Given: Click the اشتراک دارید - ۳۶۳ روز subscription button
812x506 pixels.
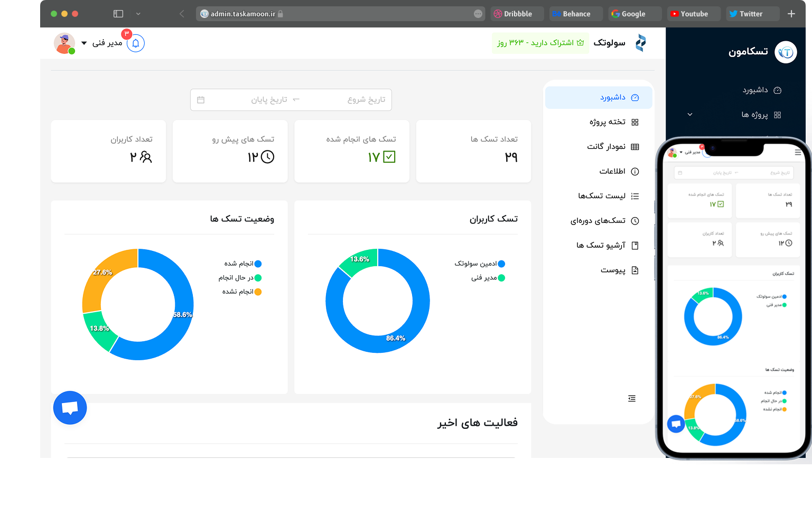Looking at the screenshot, I should pyautogui.click(x=540, y=43).
